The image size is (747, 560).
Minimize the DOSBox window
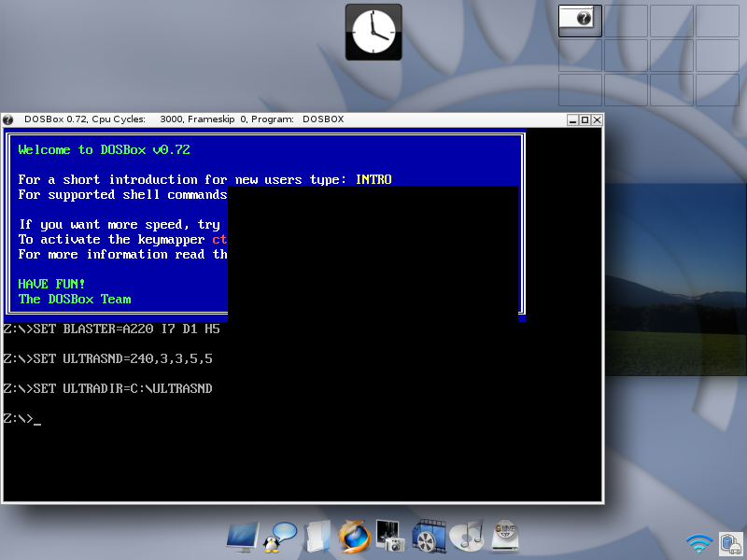pos(573,120)
